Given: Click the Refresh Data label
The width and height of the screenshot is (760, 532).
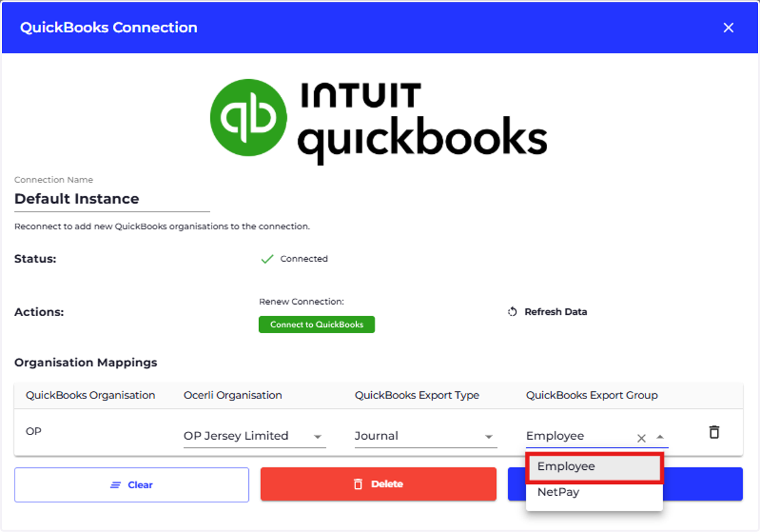Looking at the screenshot, I should 555,312.
